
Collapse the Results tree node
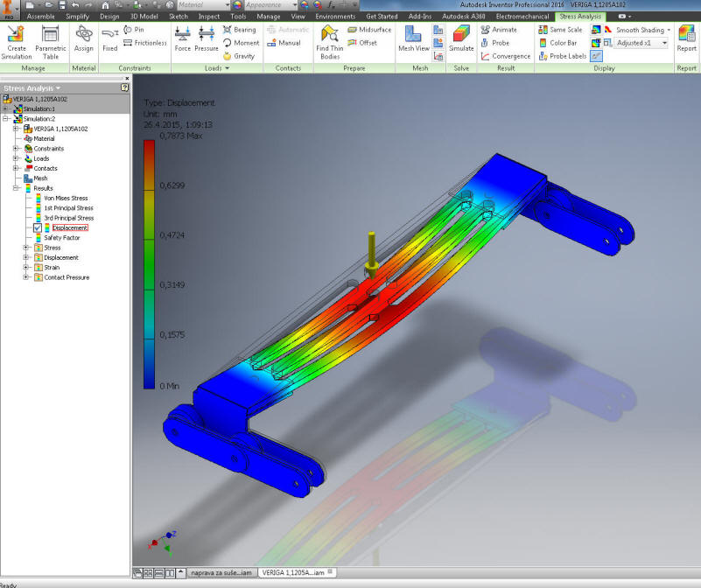[16, 188]
